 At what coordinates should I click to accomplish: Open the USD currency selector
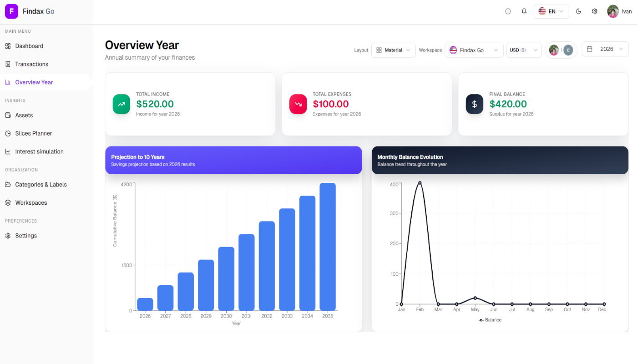(524, 50)
